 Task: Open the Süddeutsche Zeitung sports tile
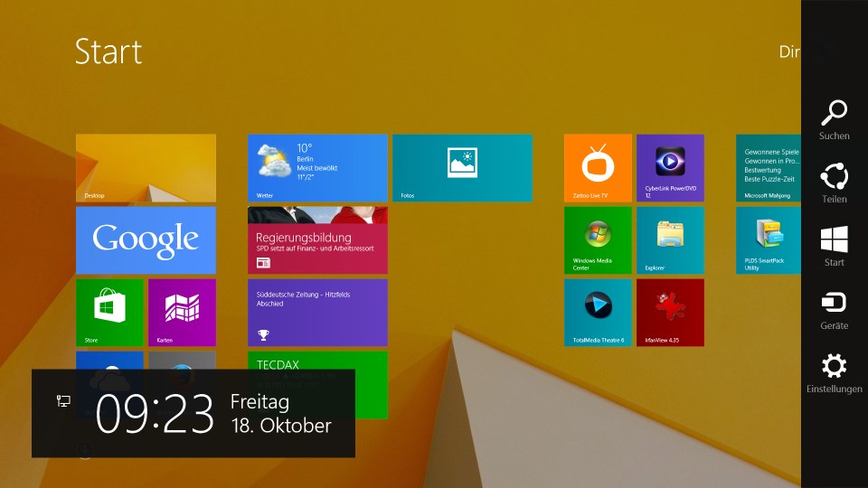317,313
